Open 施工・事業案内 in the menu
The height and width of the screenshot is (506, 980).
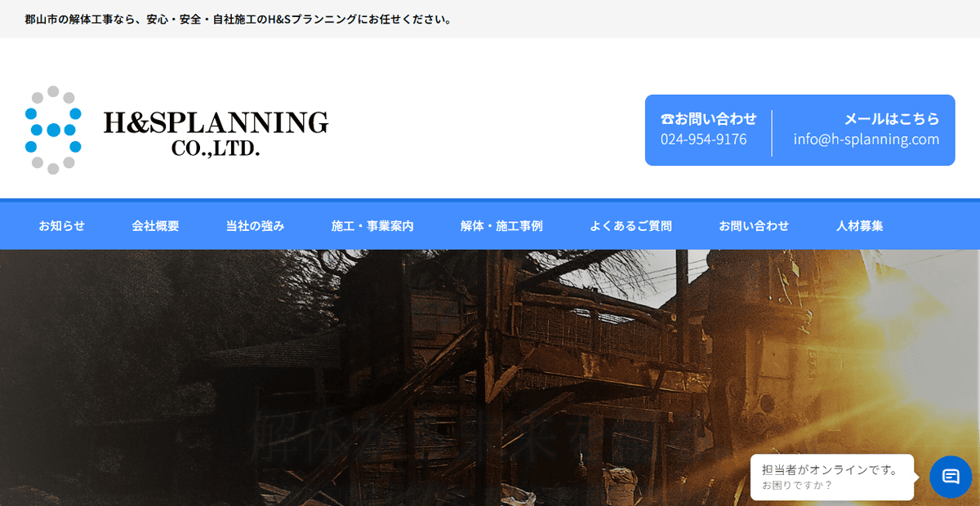tap(372, 225)
